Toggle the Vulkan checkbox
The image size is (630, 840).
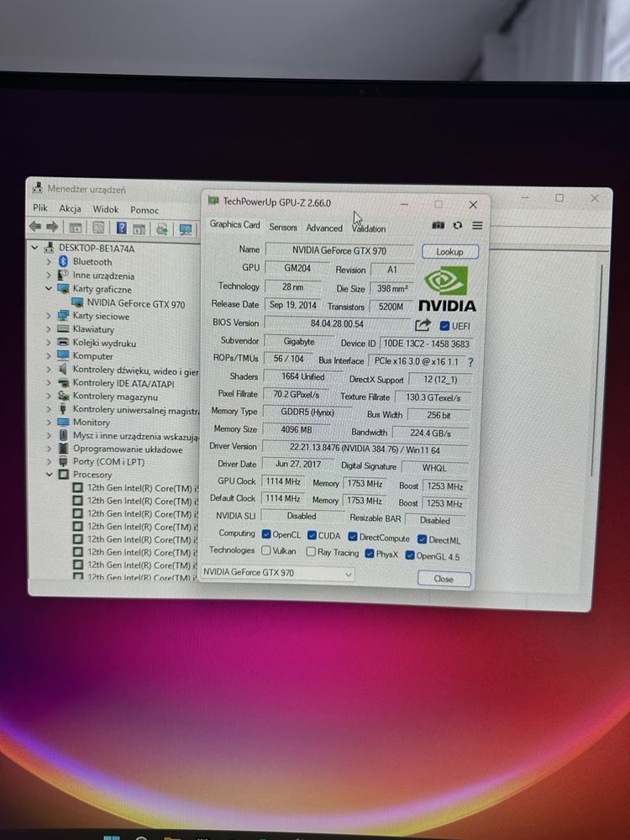pyautogui.click(x=266, y=550)
